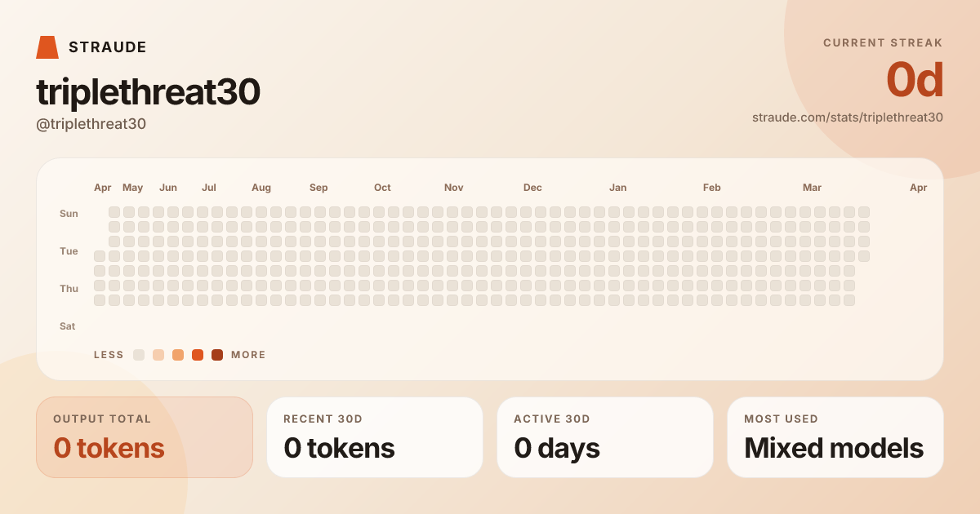Click the orange Straude logo icon
This screenshot has height=514, width=980.
(x=47, y=47)
